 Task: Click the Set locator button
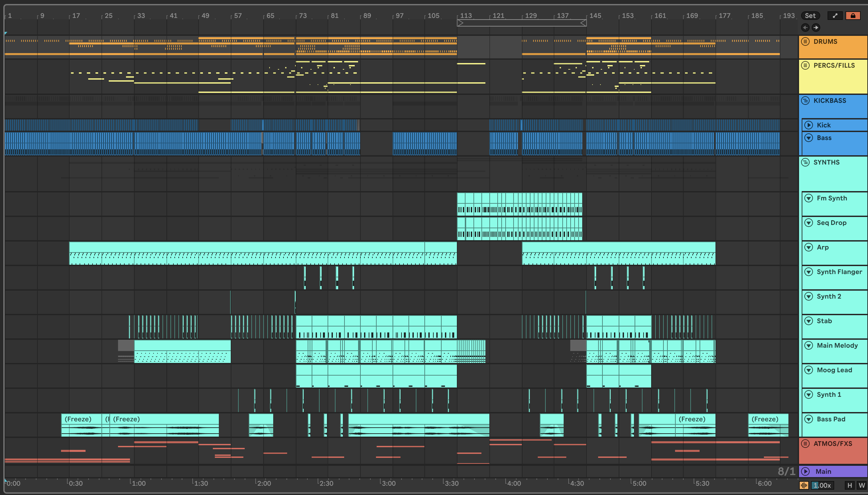(x=810, y=15)
